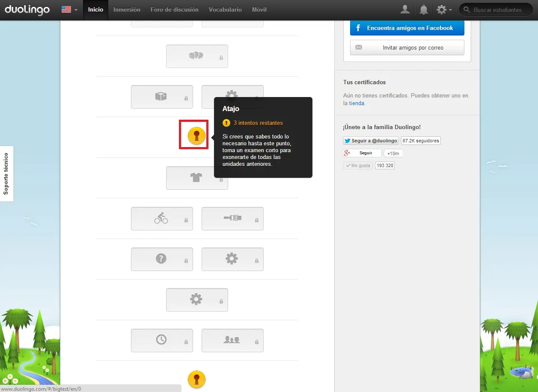Expand the settings gear menu in the top bar
538x392 pixels.
point(444,9)
